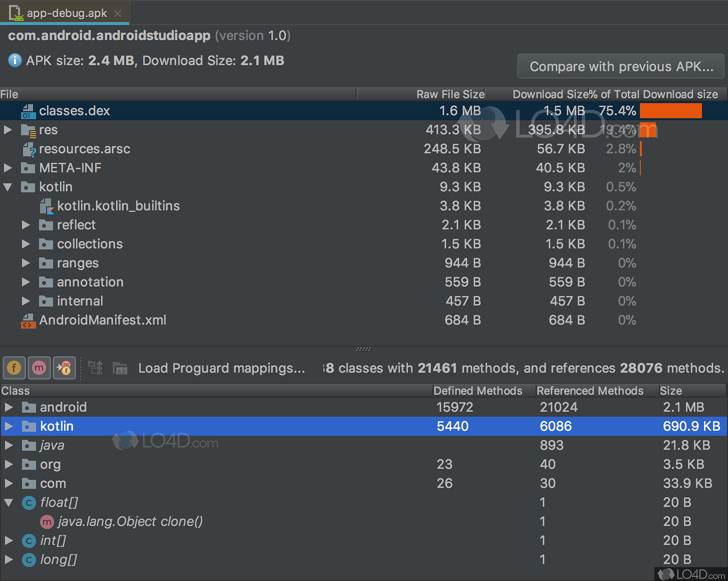
Task: Click the resources.arsc file icon
Action: 29,149
